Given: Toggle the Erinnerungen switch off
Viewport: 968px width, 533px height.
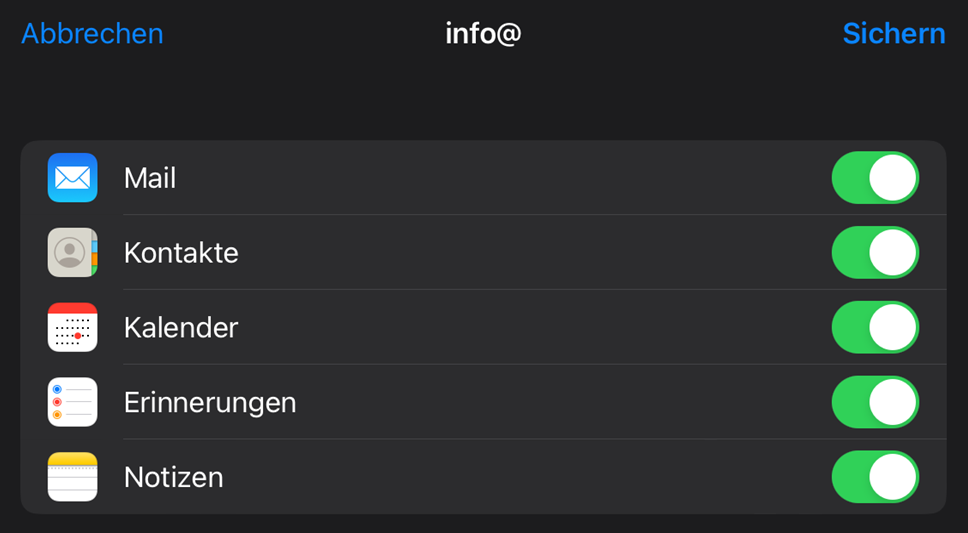Looking at the screenshot, I should [875, 402].
